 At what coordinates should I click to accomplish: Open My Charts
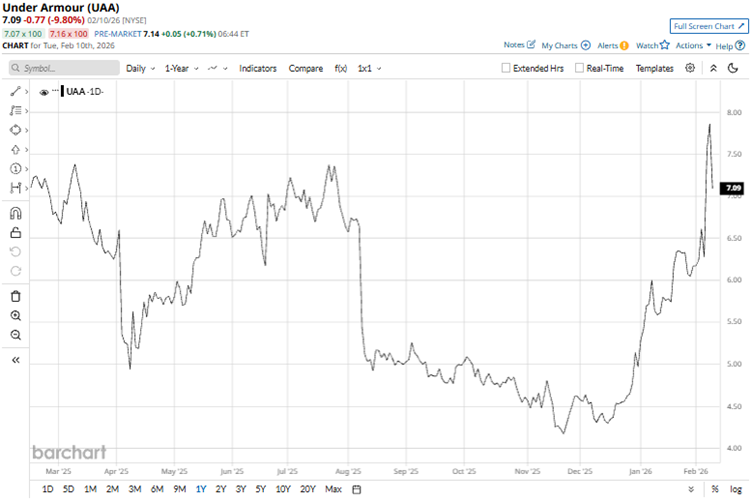566,46
